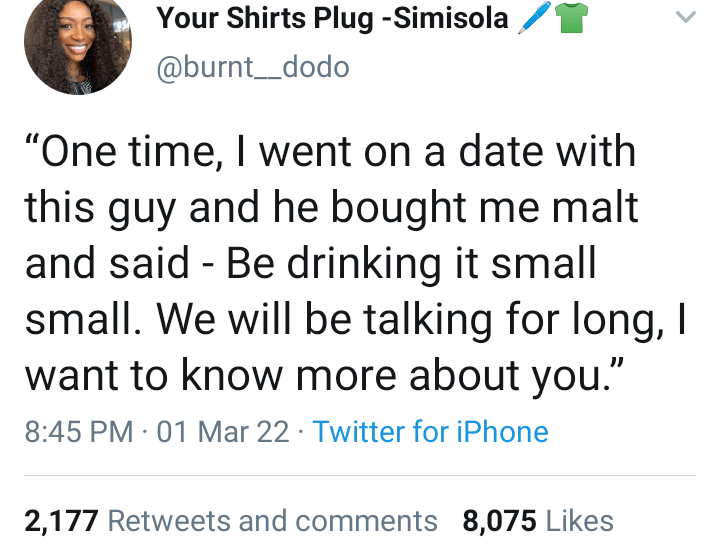Click the tweet line starting "One time"

point(330,153)
